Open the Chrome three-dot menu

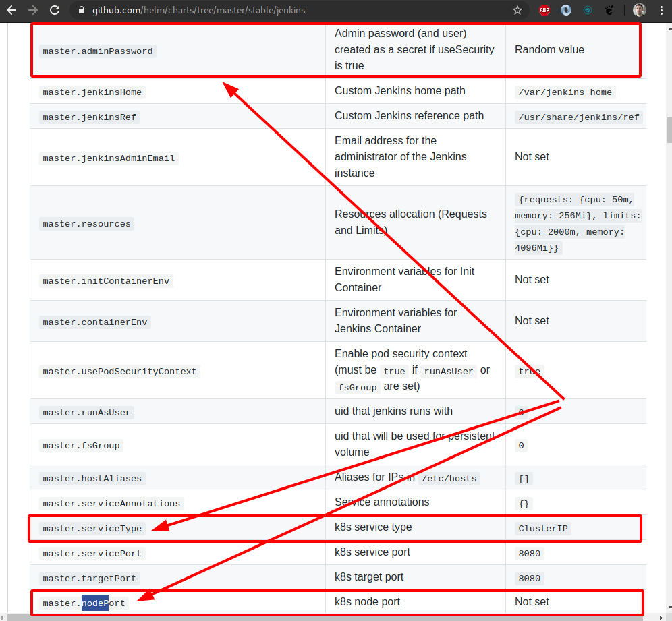(661, 10)
